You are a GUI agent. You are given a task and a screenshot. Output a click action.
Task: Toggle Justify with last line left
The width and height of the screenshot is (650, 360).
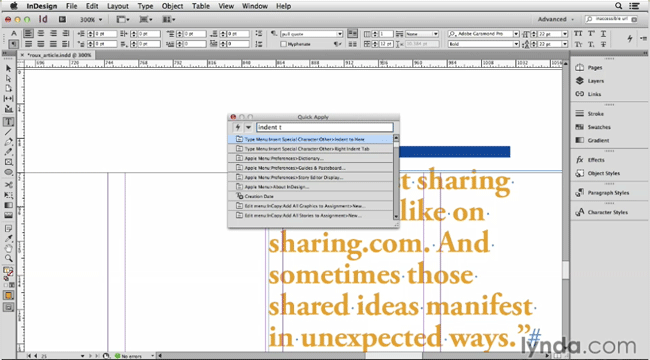pos(28,44)
